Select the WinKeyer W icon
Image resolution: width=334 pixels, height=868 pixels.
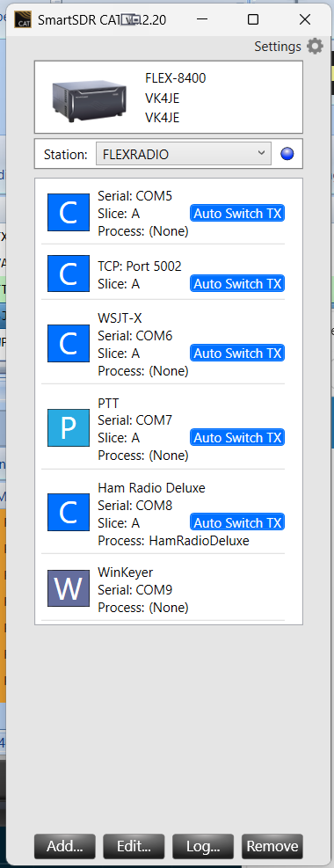tap(69, 589)
